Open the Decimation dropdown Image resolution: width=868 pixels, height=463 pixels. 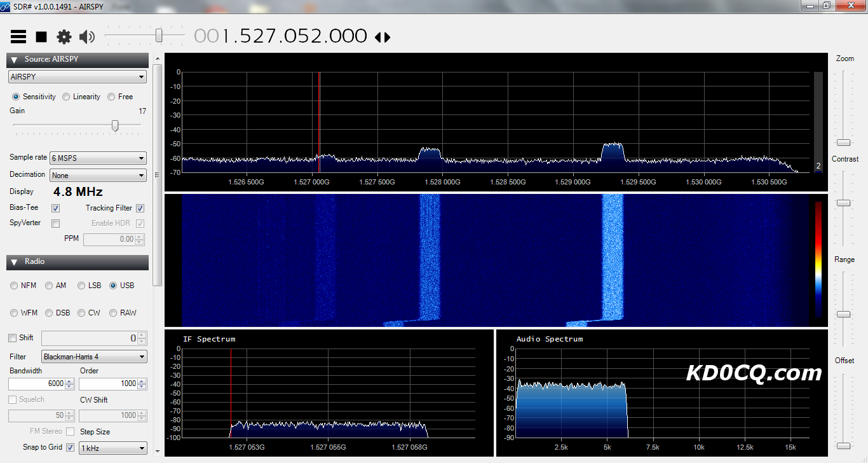pos(98,175)
